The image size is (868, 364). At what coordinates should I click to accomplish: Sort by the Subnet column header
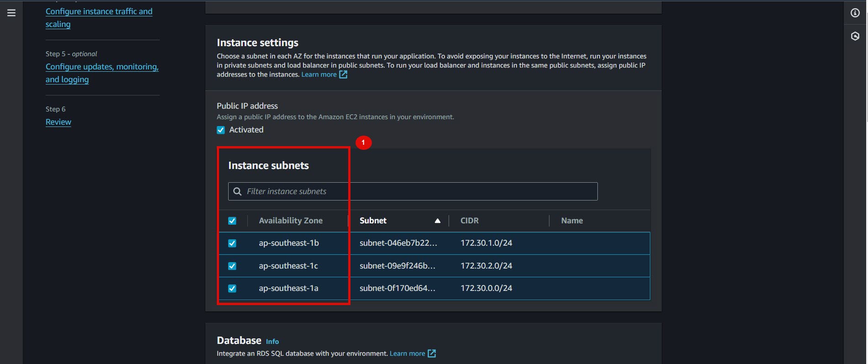pos(373,221)
